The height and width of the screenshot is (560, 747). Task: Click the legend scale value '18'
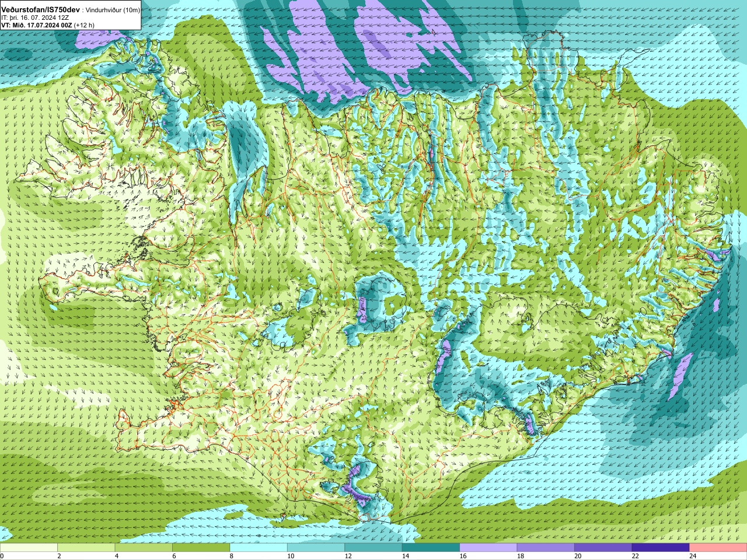tap(521, 556)
